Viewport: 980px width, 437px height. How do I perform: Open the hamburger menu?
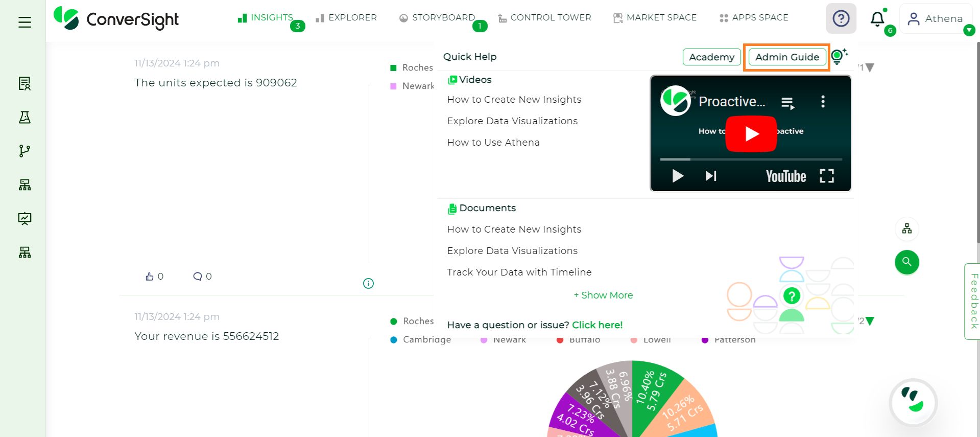pos(25,22)
